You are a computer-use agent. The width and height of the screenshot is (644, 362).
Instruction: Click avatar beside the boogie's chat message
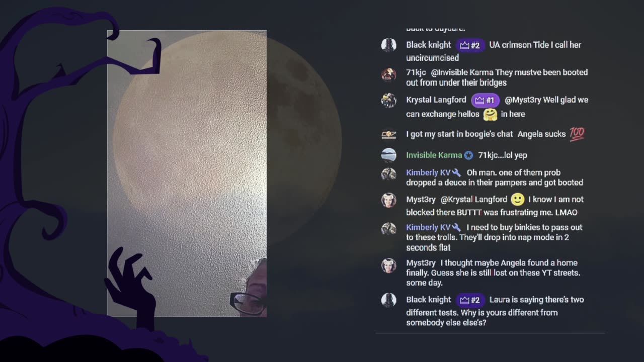[388, 135]
